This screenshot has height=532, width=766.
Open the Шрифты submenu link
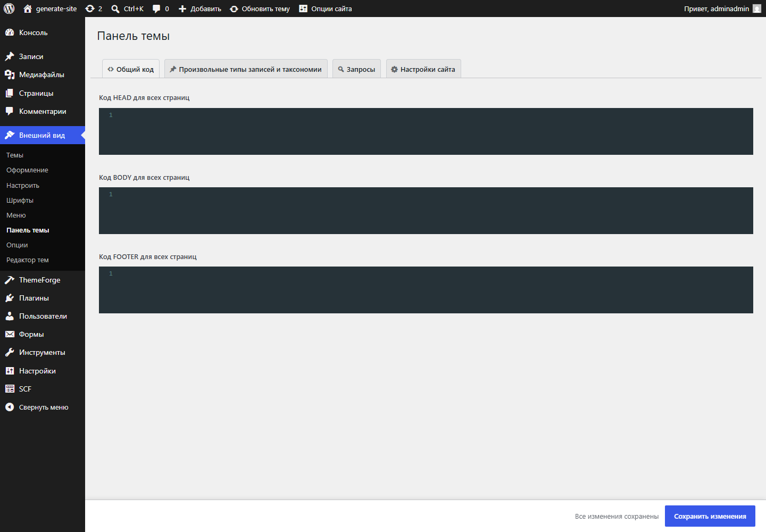20,200
